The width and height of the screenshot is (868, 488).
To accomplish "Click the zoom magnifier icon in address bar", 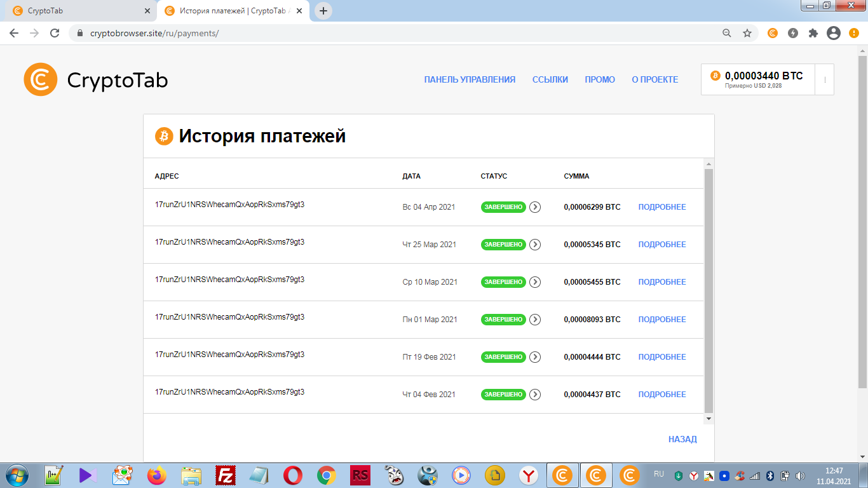I will pyautogui.click(x=727, y=33).
